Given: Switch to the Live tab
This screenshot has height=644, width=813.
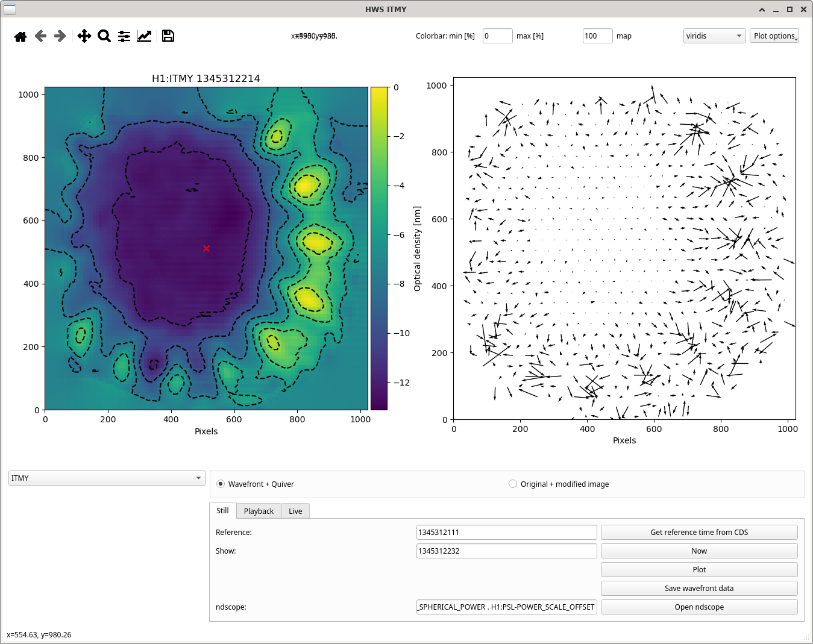Looking at the screenshot, I should coord(295,511).
